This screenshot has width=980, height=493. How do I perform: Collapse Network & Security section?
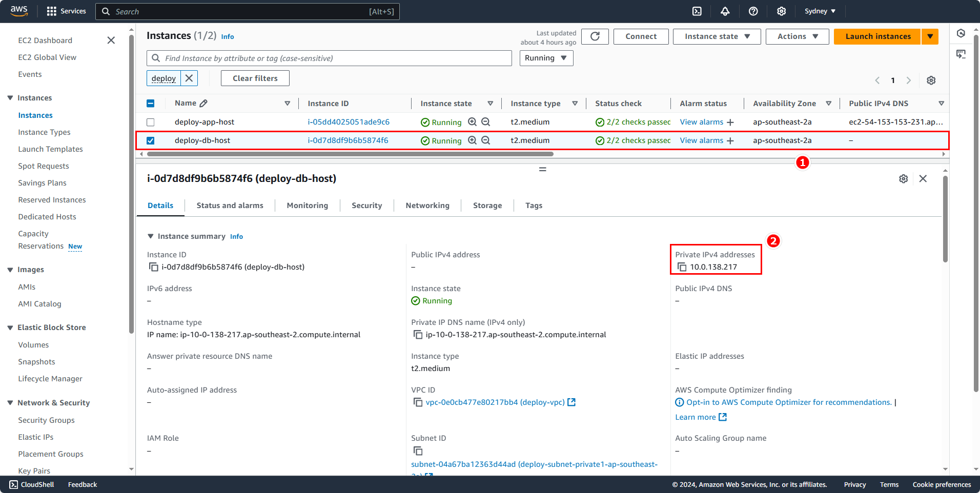point(10,403)
